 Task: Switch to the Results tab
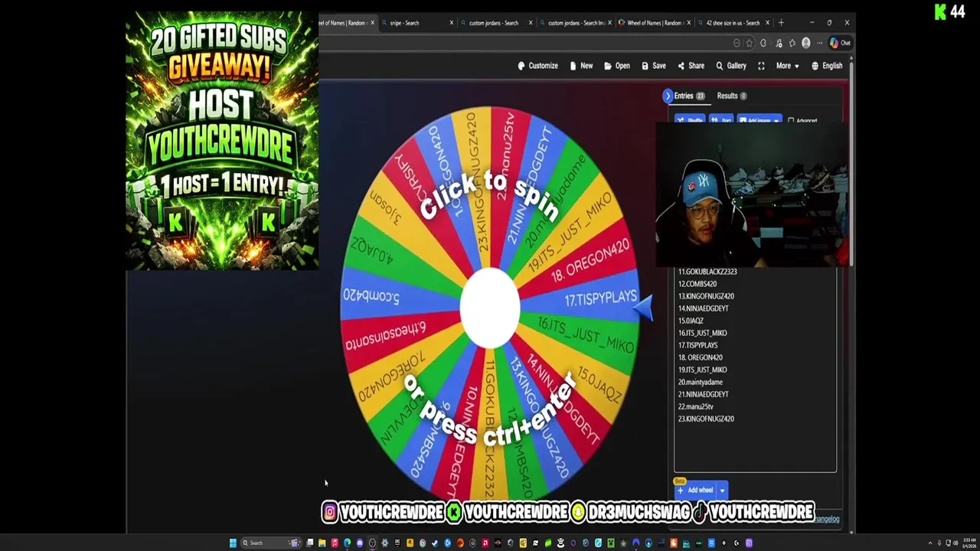tap(732, 96)
